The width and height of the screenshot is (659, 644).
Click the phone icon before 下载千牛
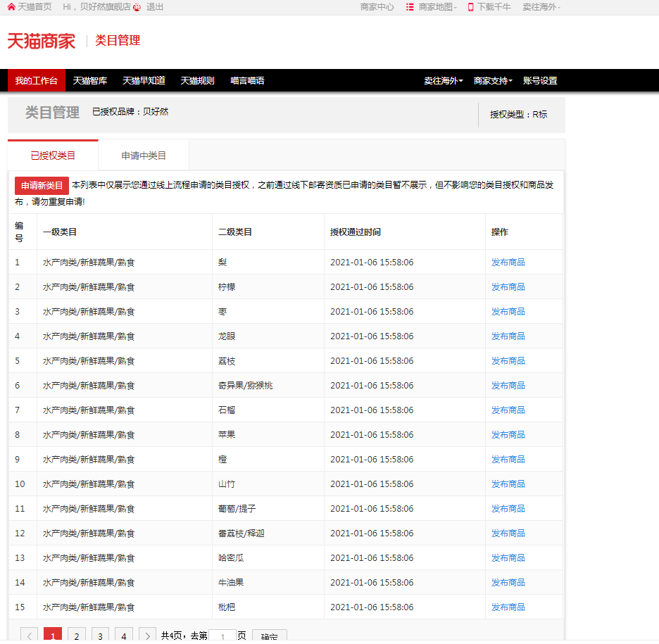471,7
